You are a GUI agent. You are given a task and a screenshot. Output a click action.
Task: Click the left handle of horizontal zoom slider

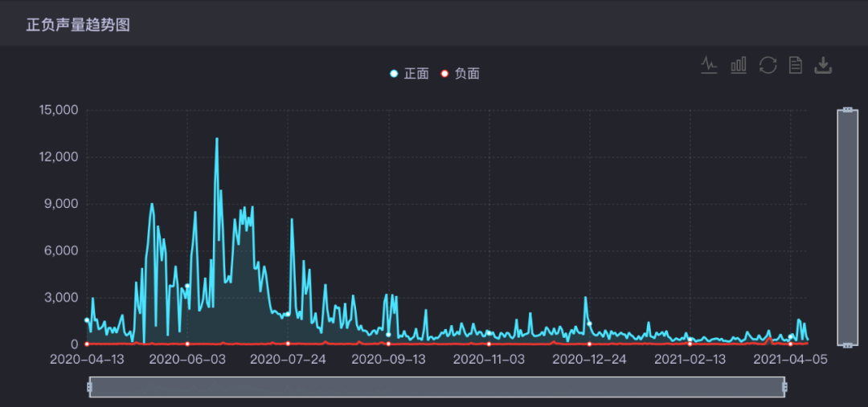coord(89,387)
